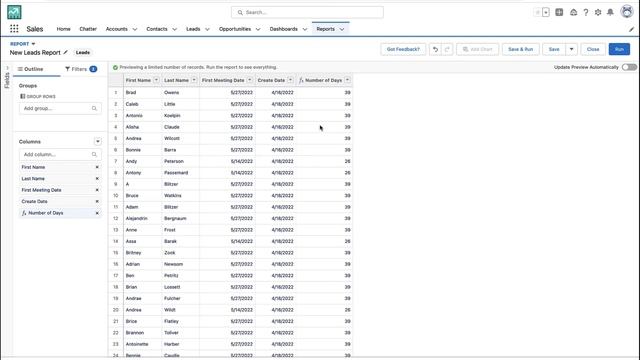The height and width of the screenshot is (360, 640).
Task: Click search icon in Add column field
Action: click(94, 155)
